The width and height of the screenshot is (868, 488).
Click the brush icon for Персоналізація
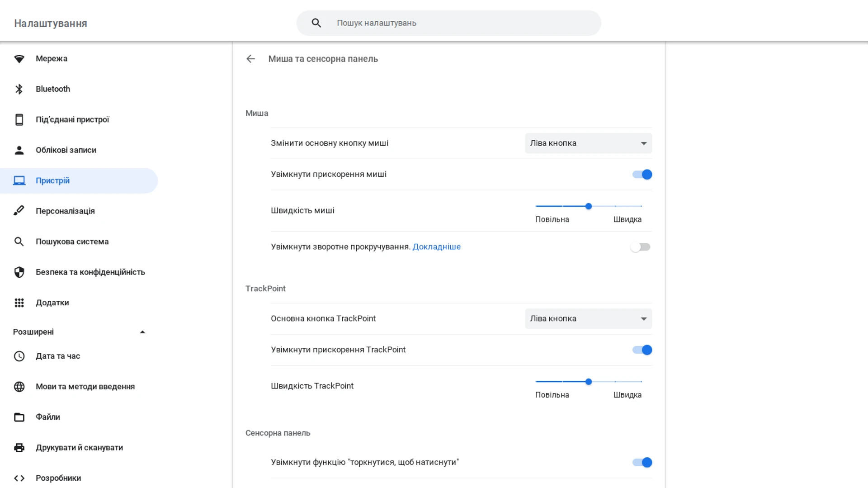(19, 211)
